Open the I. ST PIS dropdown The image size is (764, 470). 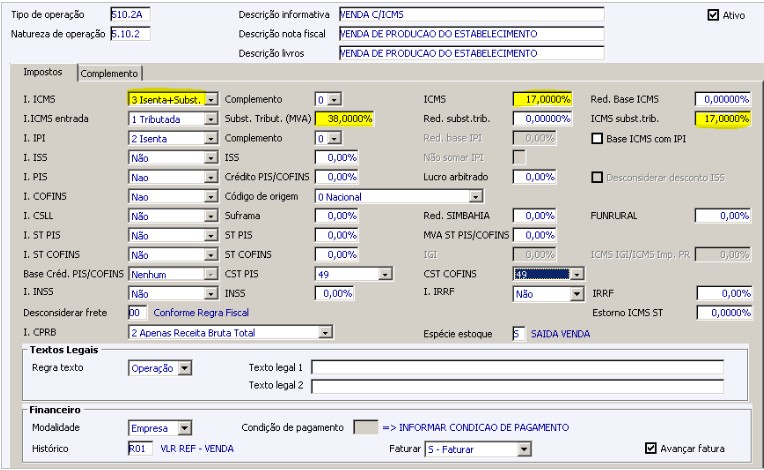(211, 236)
